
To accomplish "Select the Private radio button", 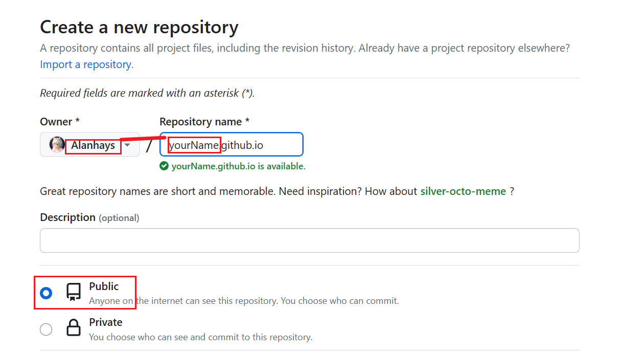I will point(46,329).
